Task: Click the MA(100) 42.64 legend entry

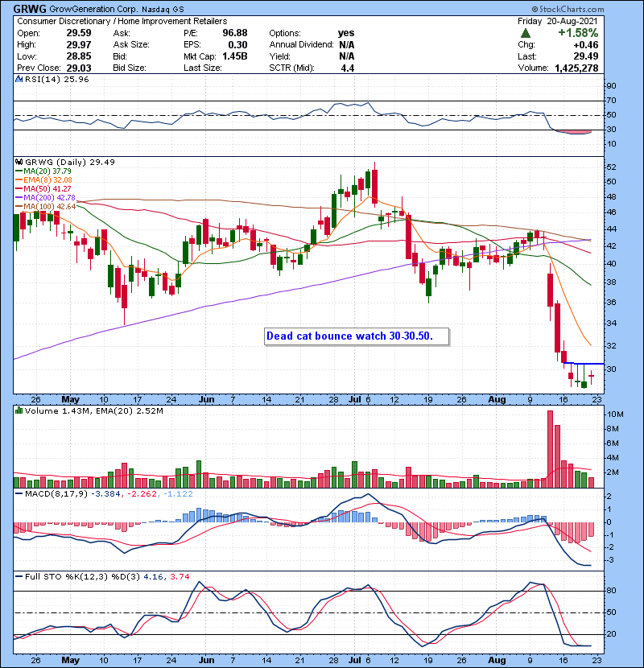Action: click(x=49, y=207)
